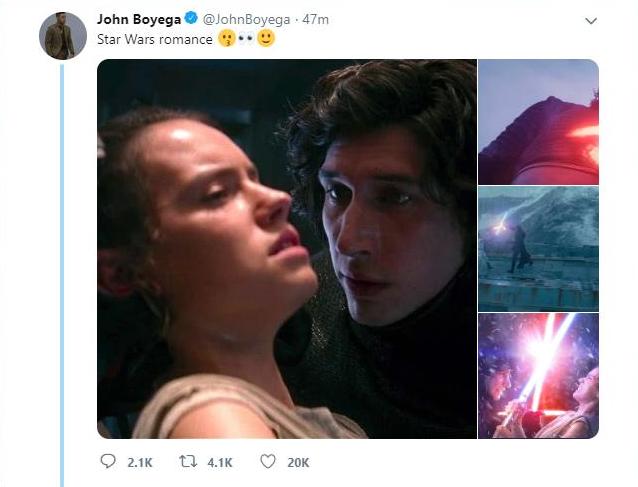This screenshot has width=638, height=487.
Task: Click the reply speech bubble icon
Action: (x=108, y=461)
